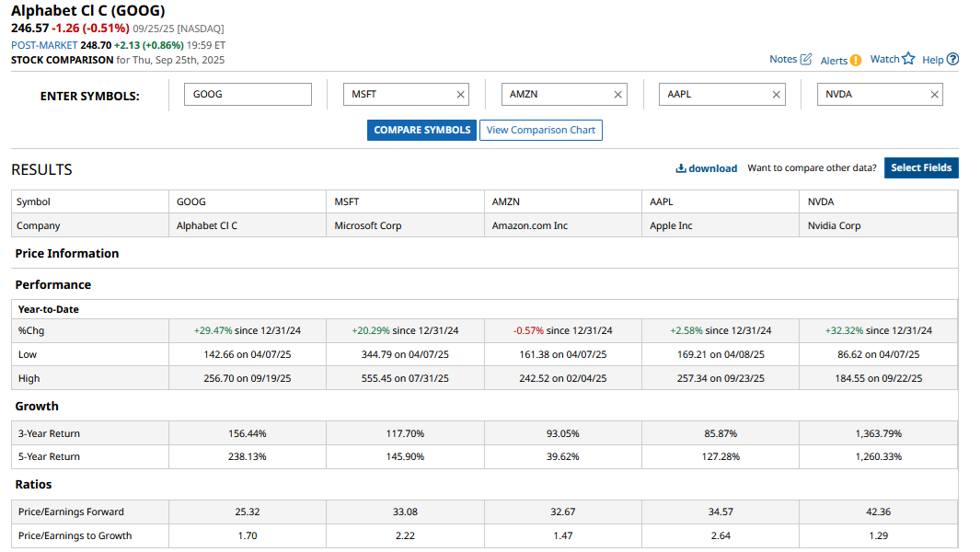Click the 238.13% 5-Year Return value

click(x=248, y=456)
